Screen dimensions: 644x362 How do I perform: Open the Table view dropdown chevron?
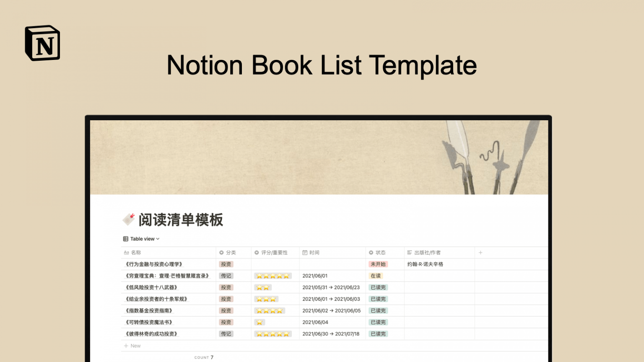(158, 239)
